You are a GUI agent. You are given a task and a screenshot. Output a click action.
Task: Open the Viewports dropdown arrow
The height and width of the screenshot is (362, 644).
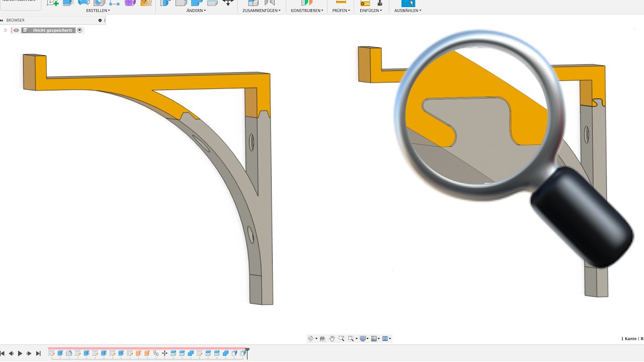coord(390,338)
